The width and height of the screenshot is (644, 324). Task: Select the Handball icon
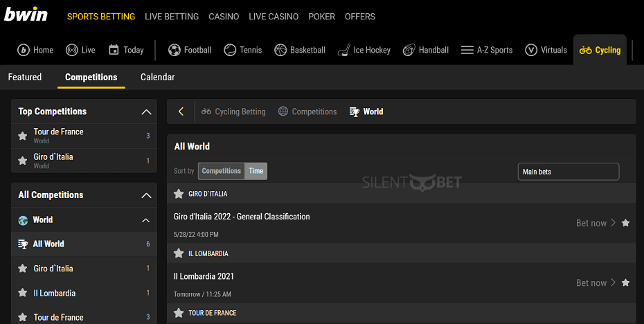pyautogui.click(x=409, y=50)
